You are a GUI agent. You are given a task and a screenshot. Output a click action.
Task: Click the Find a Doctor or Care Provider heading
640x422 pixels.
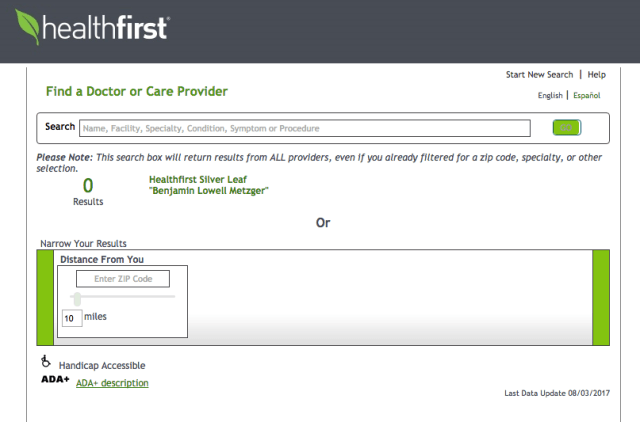click(x=137, y=92)
